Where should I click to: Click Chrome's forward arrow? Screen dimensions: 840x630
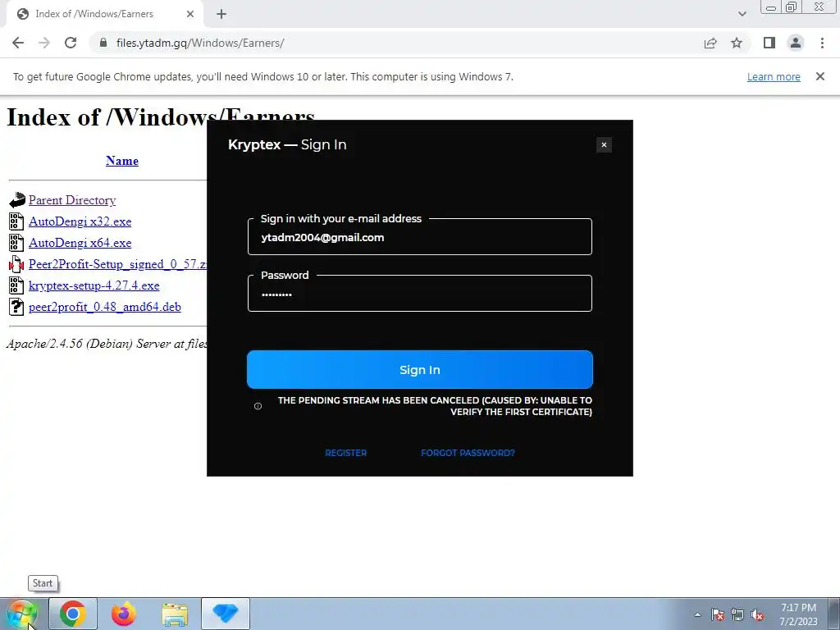(44, 43)
